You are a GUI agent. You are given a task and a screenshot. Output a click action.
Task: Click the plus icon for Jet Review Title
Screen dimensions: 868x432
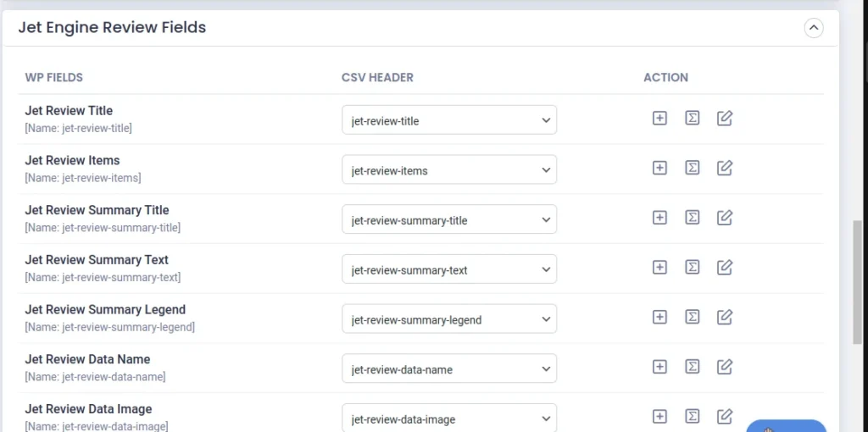[x=659, y=119]
